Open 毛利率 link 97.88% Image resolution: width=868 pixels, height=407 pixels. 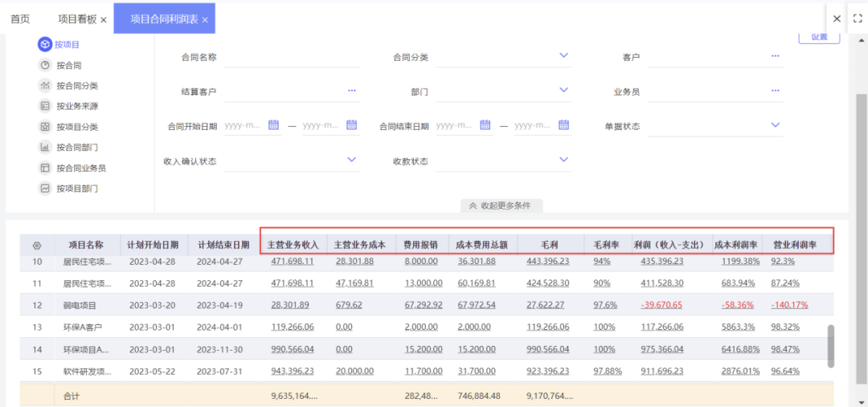[x=608, y=371]
